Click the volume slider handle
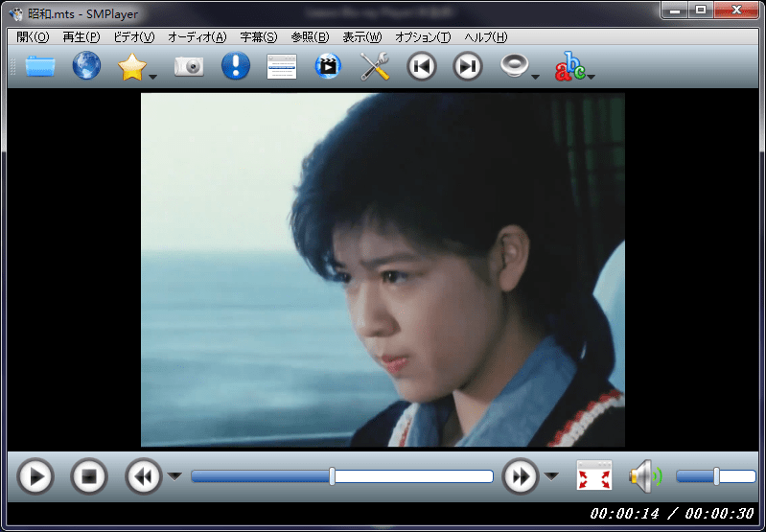Screen dimensions: 766x532 coord(716,476)
